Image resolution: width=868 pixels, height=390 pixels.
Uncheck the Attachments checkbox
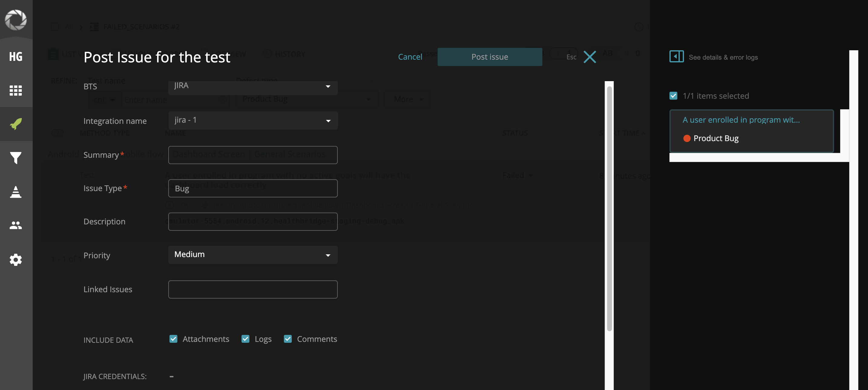(x=173, y=339)
